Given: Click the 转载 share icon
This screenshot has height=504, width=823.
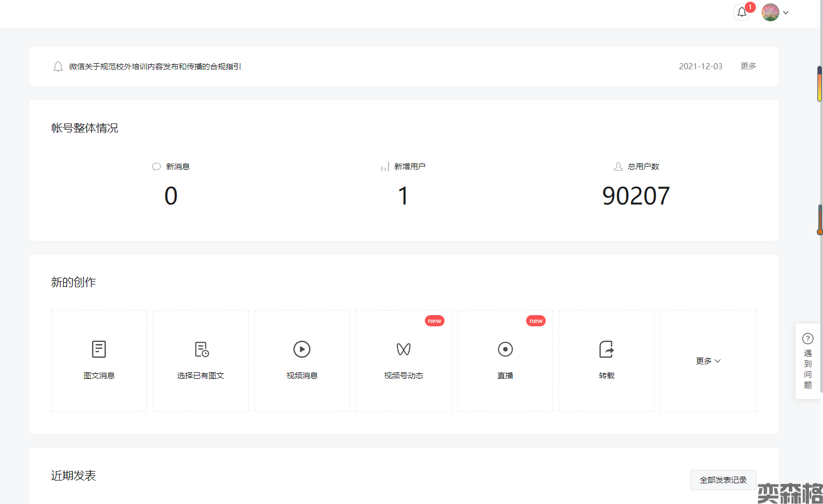Looking at the screenshot, I should pyautogui.click(x=607, y=349).
